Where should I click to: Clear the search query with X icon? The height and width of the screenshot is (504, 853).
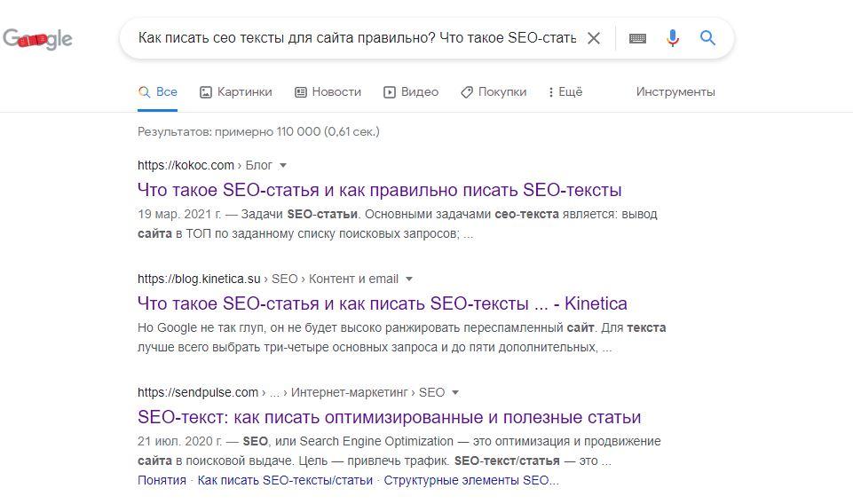click(594, 38)
